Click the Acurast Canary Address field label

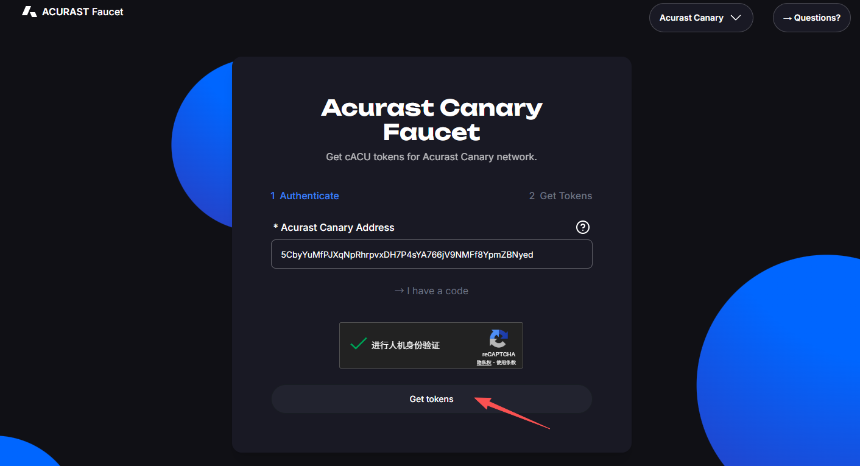(x=333, y=228)
